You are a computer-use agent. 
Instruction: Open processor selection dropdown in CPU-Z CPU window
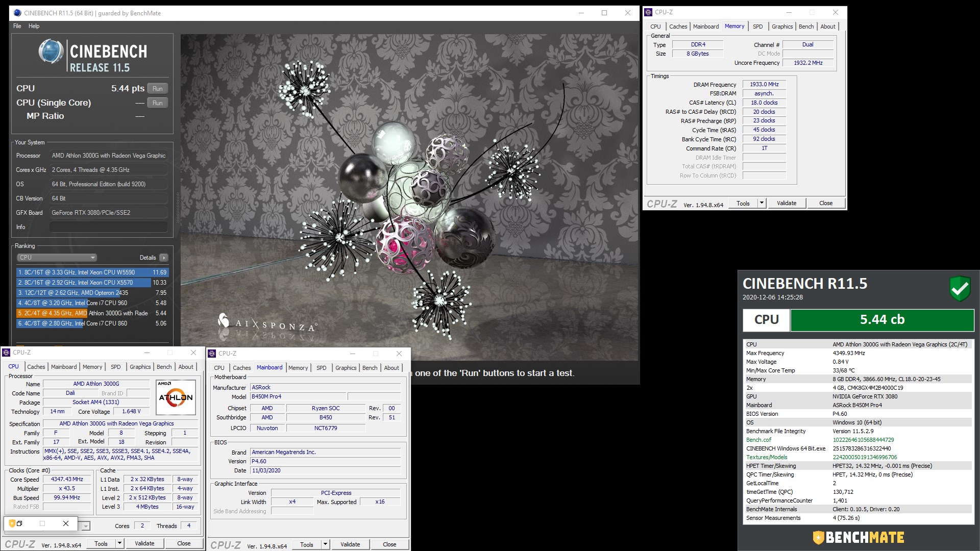pyautogui.click(x=86, y=526)
